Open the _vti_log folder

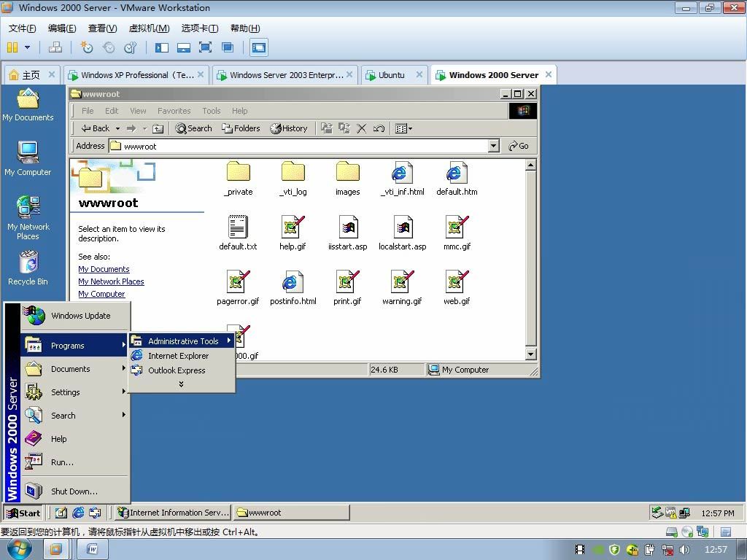(x=293, y=178)
